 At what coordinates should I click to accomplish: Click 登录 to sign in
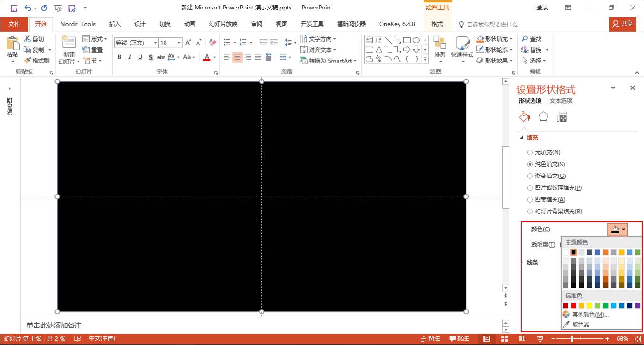coord(542,8)
